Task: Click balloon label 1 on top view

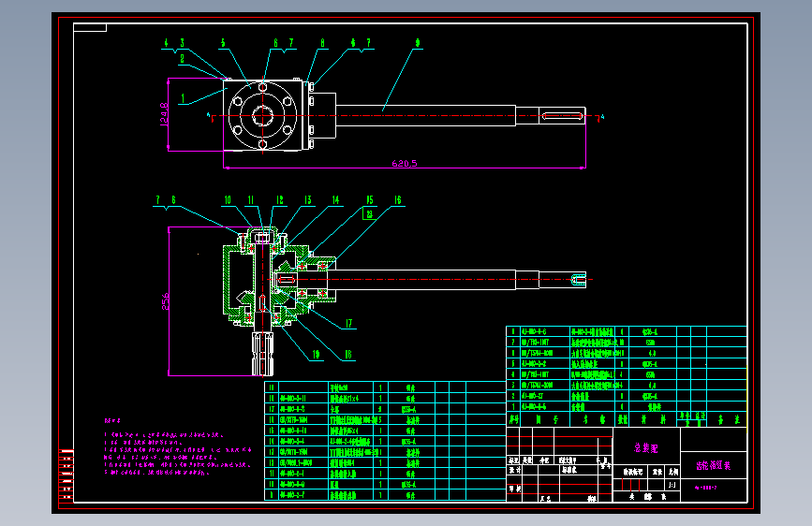Action: [x=183, y=98]
